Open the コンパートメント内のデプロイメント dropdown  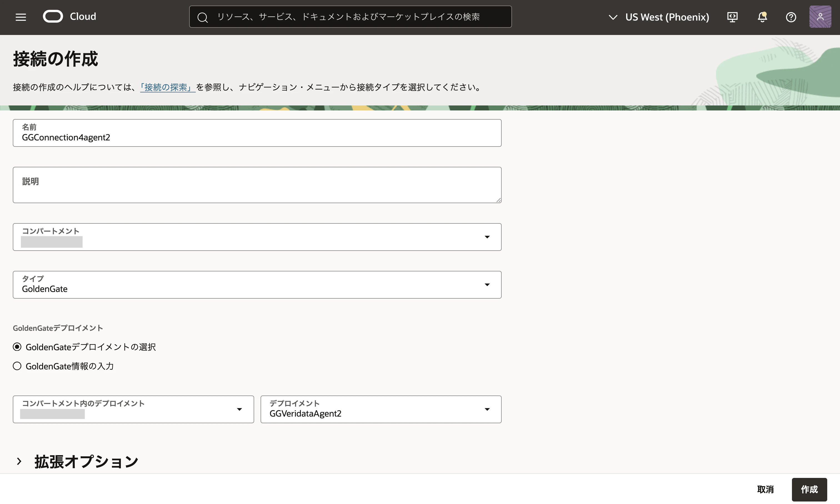point(133,409)
